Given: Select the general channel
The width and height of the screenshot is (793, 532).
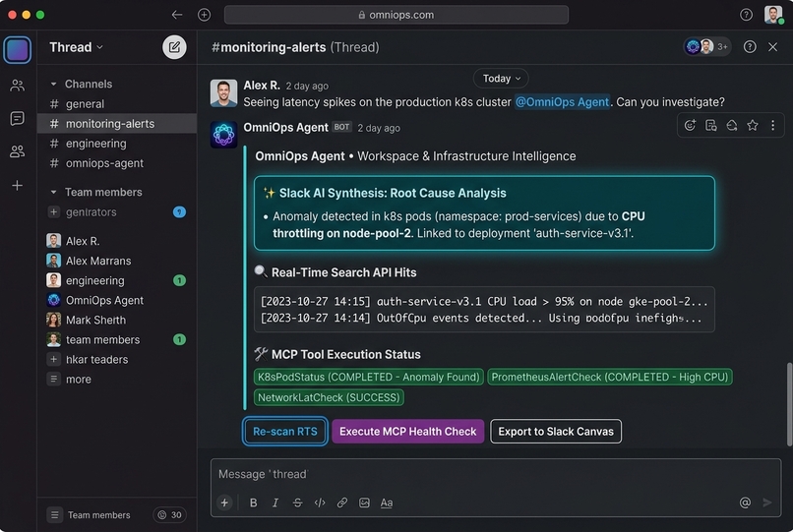Looking at the screenshot, I should [117, 103].
